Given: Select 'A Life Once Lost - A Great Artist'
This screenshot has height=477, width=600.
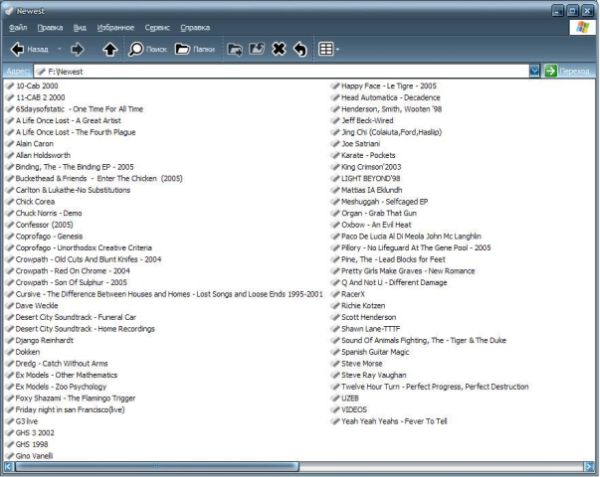Looking at the screenshot, I should click(68, 120).
